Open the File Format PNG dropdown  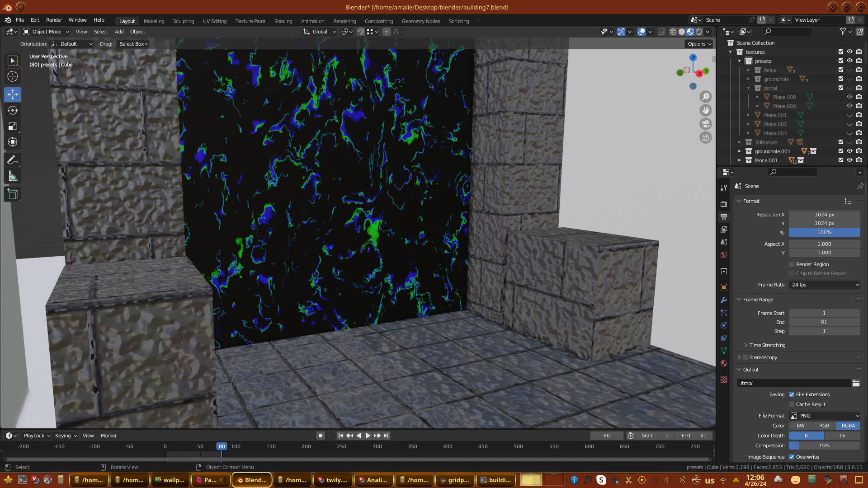[824, 416]
